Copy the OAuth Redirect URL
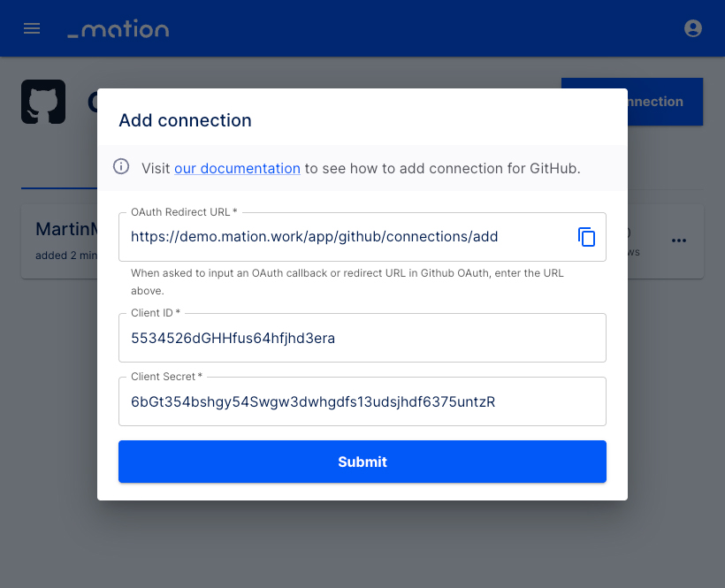The image size is (725, 588). click(x=586, y=237)
